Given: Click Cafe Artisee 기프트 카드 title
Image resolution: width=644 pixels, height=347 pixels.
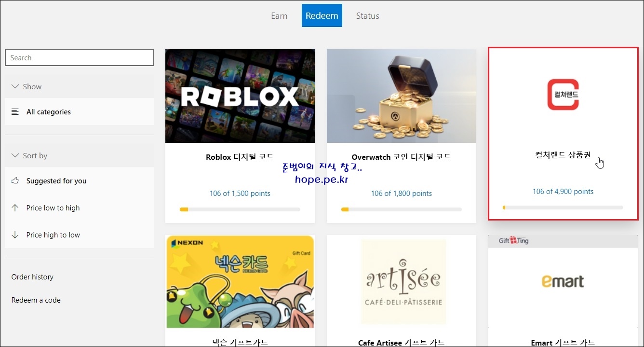Looking at the screenshot, I should point(401,343).
